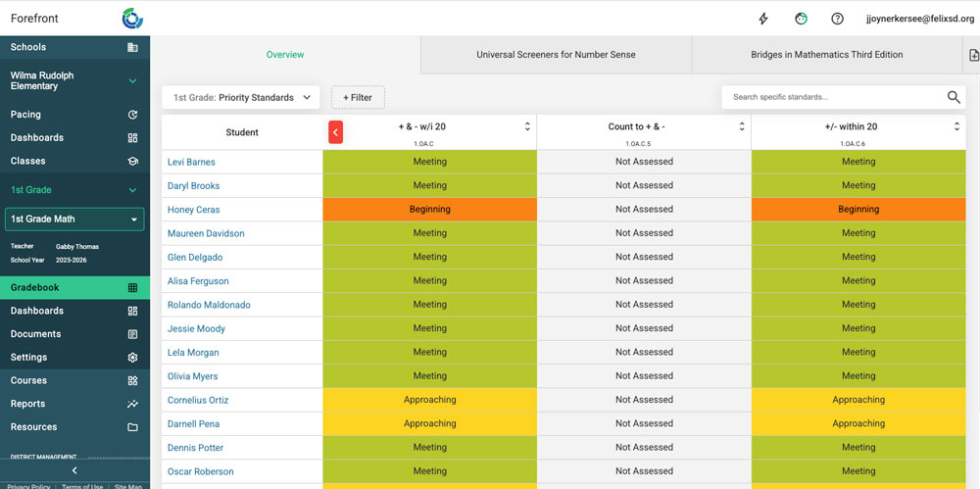Open the help question mark icon
The image size is (980, 489).
click(x=837, y=19)
